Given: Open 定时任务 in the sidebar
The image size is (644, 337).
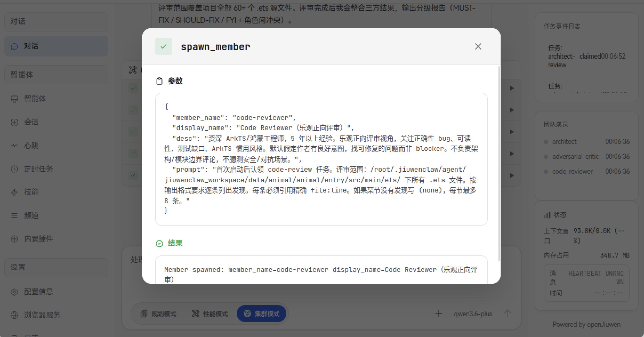Looking at the screenshot, I should [56, 169].
